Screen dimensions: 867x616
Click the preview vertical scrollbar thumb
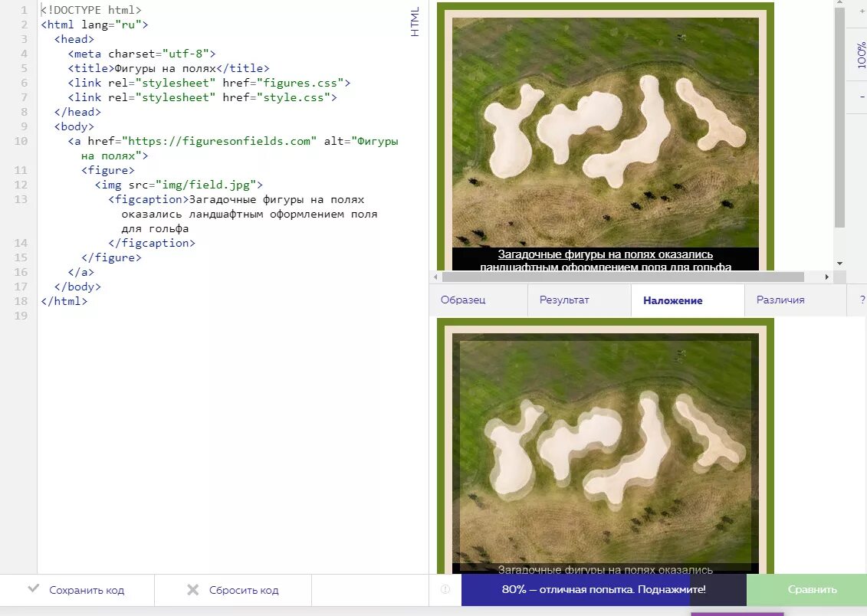coord(839,118)
